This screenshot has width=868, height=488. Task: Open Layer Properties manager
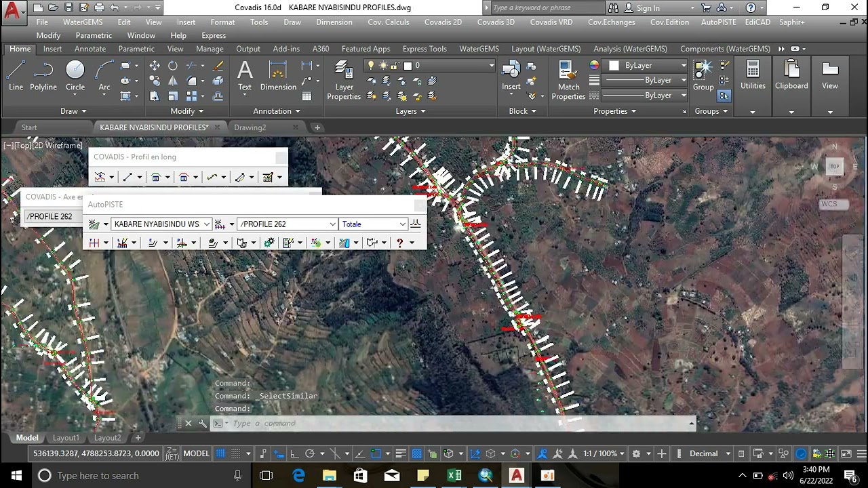point(344,81)
